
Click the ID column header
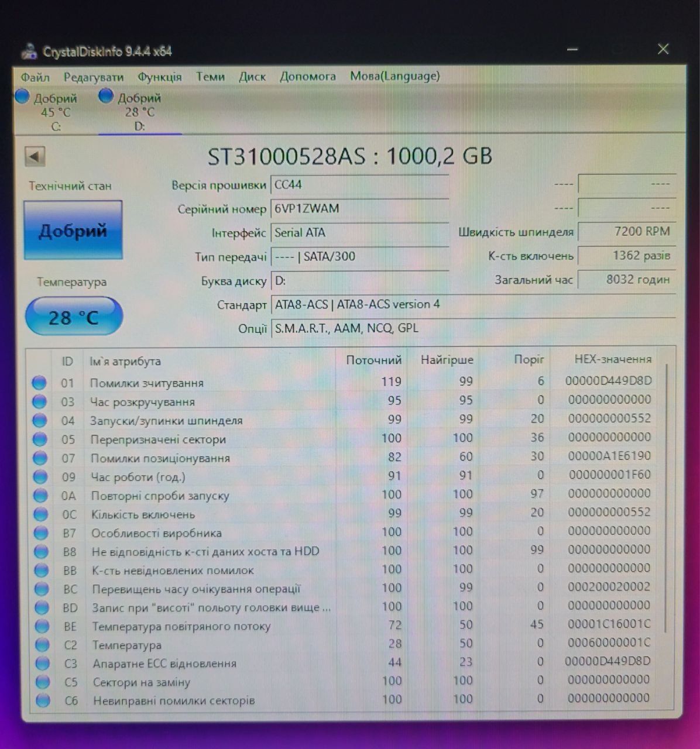pos(67,362)
